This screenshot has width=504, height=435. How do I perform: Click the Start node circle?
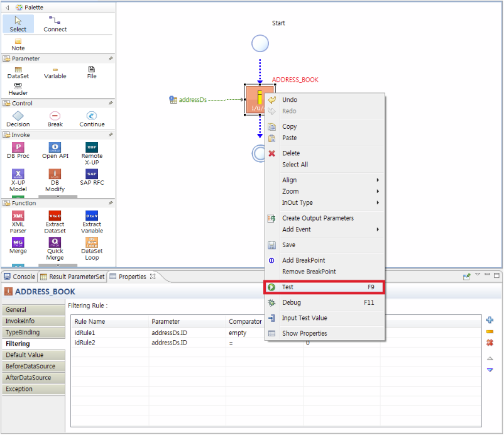tap(260, 43)
